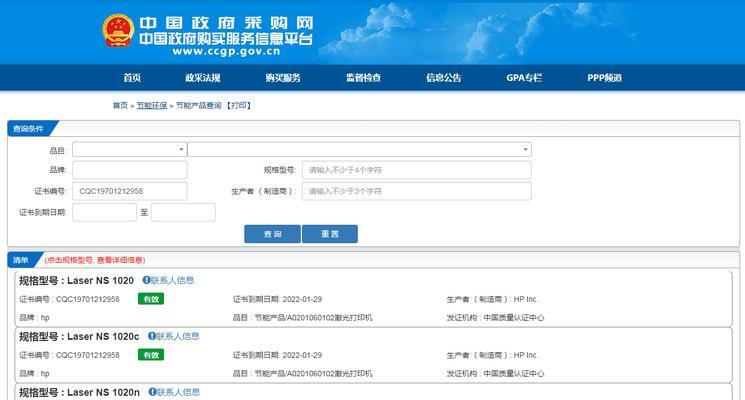Click 中国政府采购网 site title
This screenshot has height=400, width=745.
coord(227,23)
